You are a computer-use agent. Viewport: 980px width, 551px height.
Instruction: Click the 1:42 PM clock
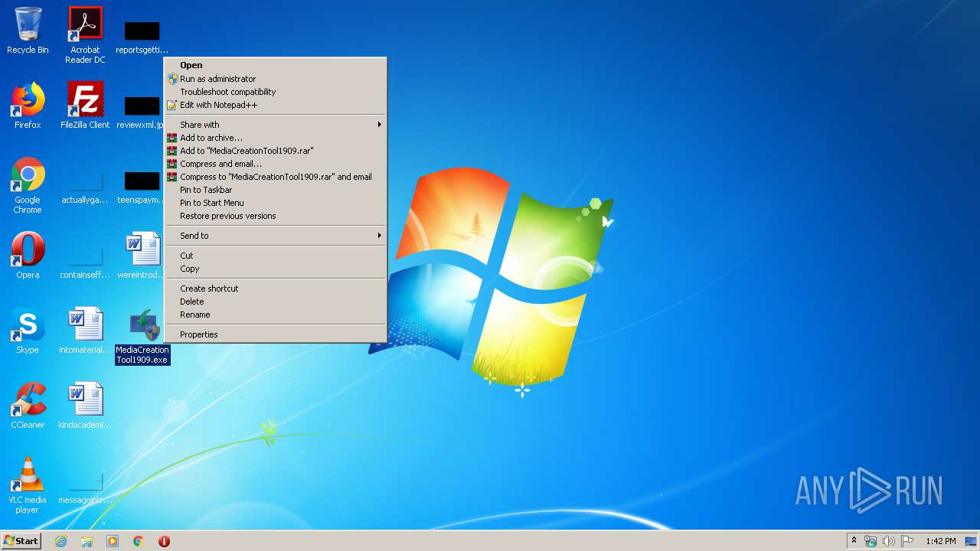tap(941, 541)
